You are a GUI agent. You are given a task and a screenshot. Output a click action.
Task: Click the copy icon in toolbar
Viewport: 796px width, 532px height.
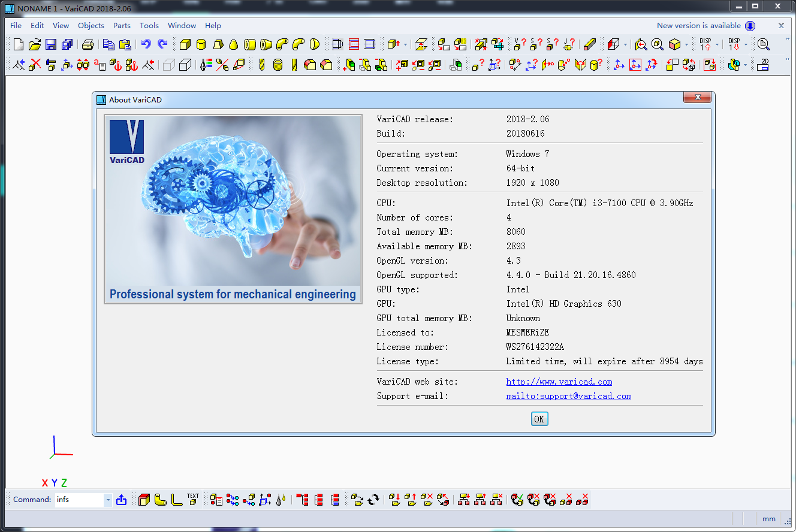click(x=108, y=44)
